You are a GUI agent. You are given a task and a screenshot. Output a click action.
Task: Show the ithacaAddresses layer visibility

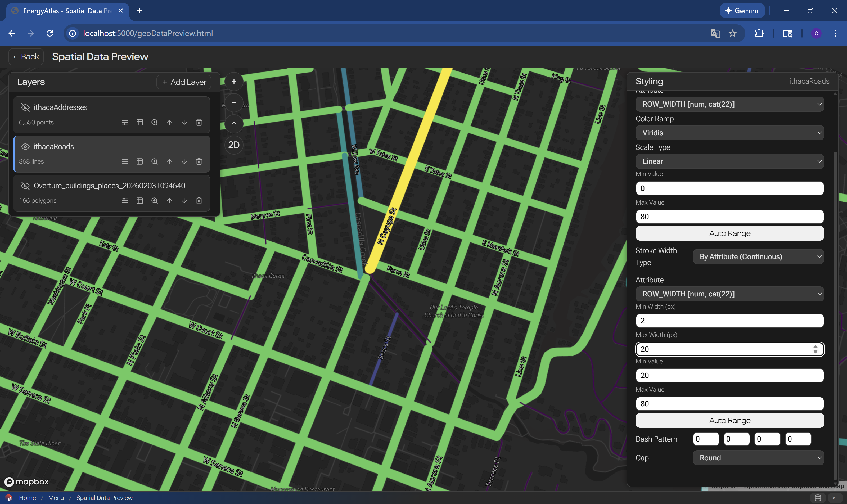point(25,107)
